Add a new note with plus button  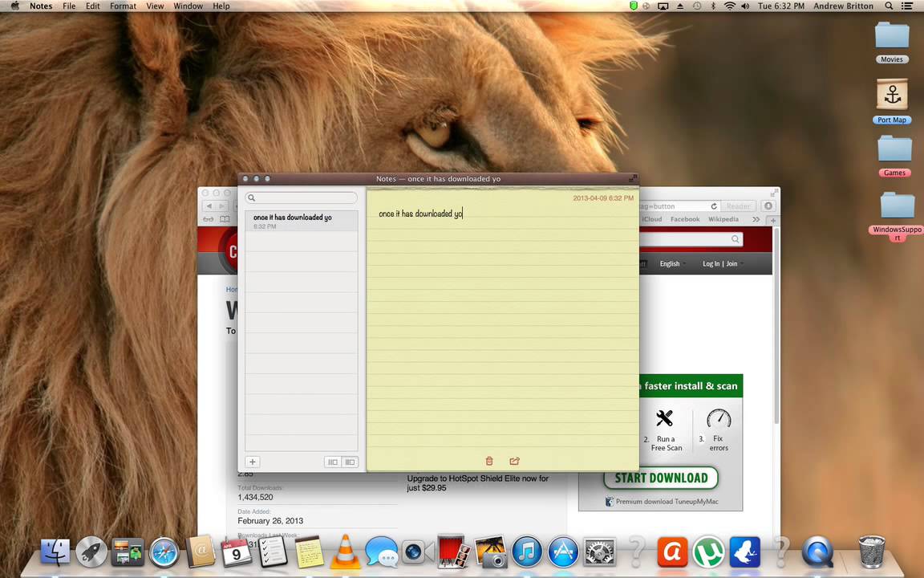[252, 462]
